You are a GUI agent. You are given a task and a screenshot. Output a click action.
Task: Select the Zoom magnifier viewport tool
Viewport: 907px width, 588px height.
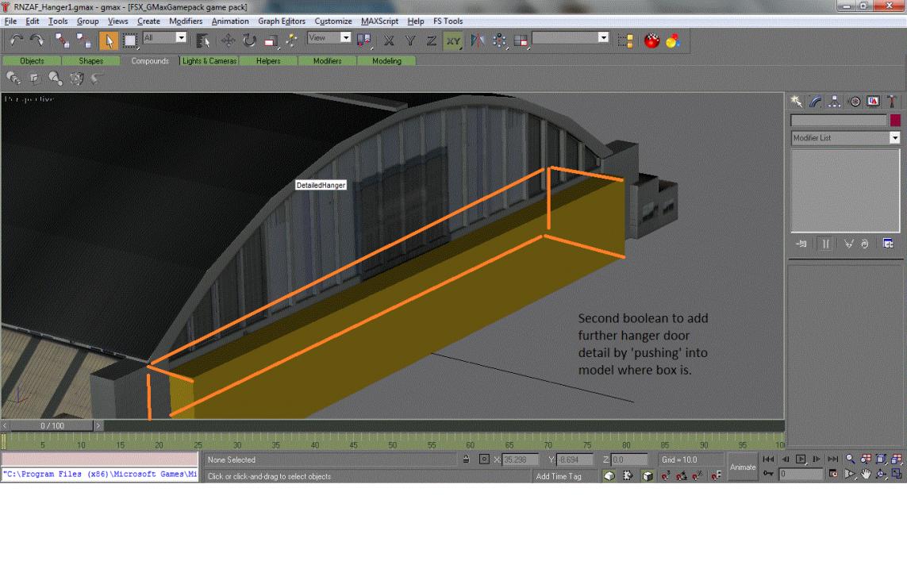(850, 459)
